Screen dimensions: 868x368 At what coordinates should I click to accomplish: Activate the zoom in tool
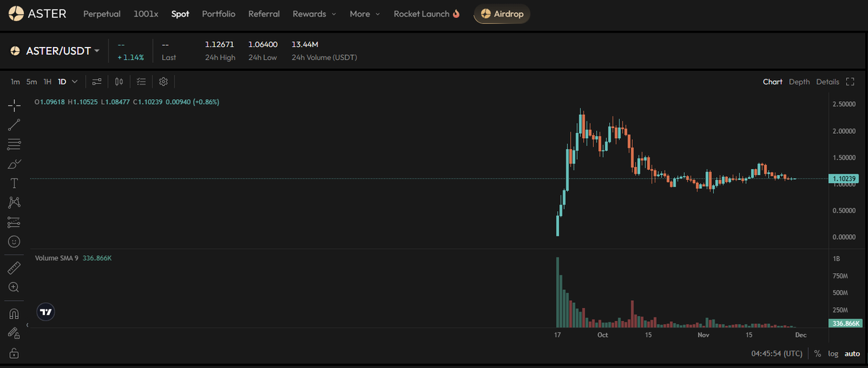click(14, 288)
